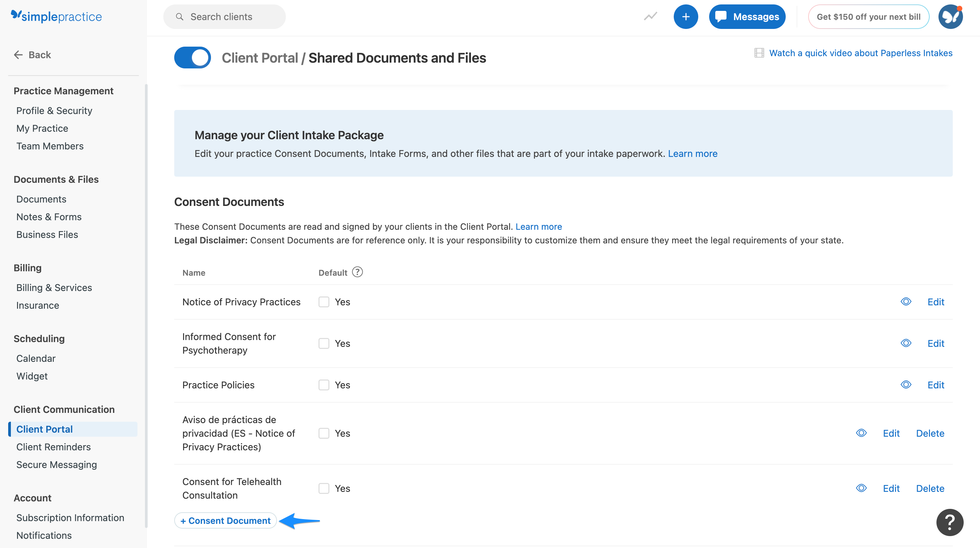The height and width of the screenshot is (548, 980).
Task: Click the video icon next to Paperless Intakes link
Action: coord(759,53)
